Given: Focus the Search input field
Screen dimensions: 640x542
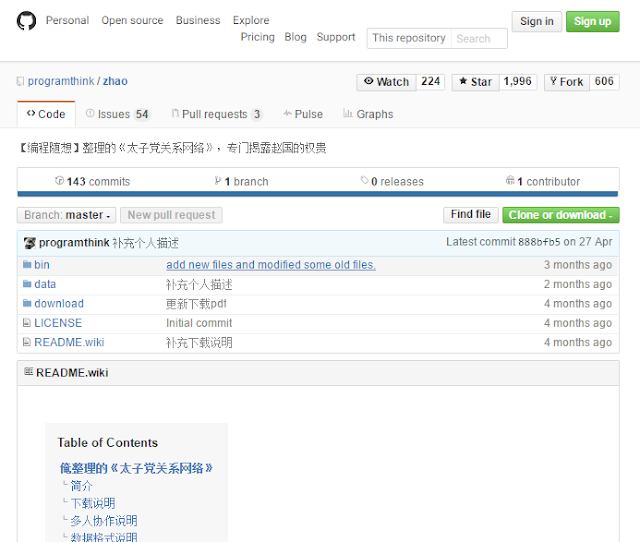Looking at the screenshot, I should point(479,39).
